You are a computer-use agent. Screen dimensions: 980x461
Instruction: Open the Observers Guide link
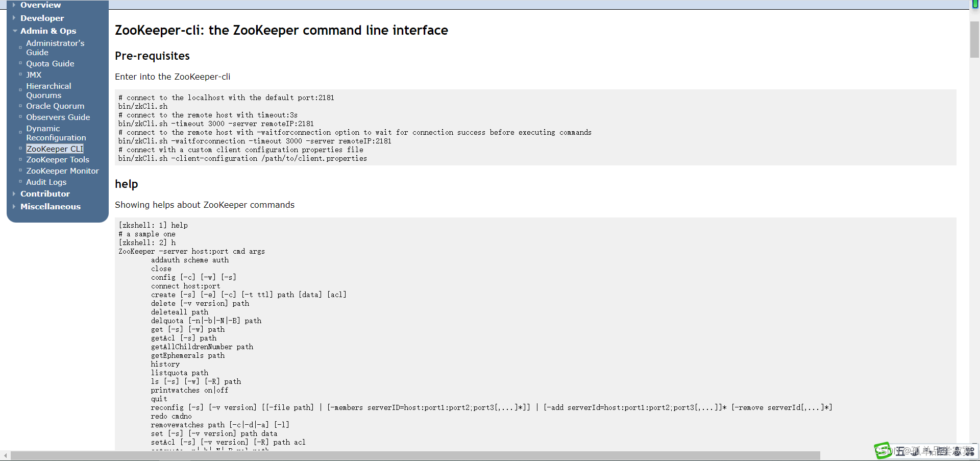pos(58,117)
